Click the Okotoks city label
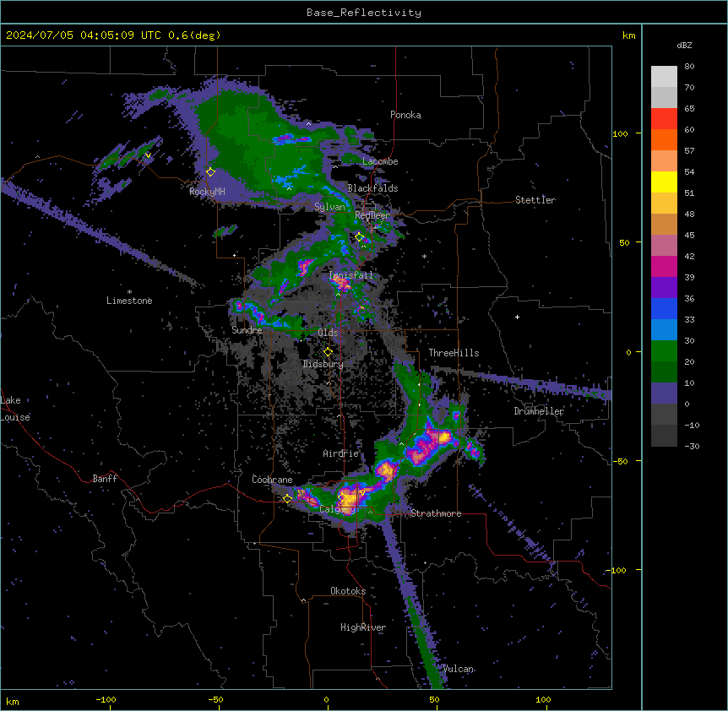The image size is (728, 711). pyautogui.click(x=348, y=591)
